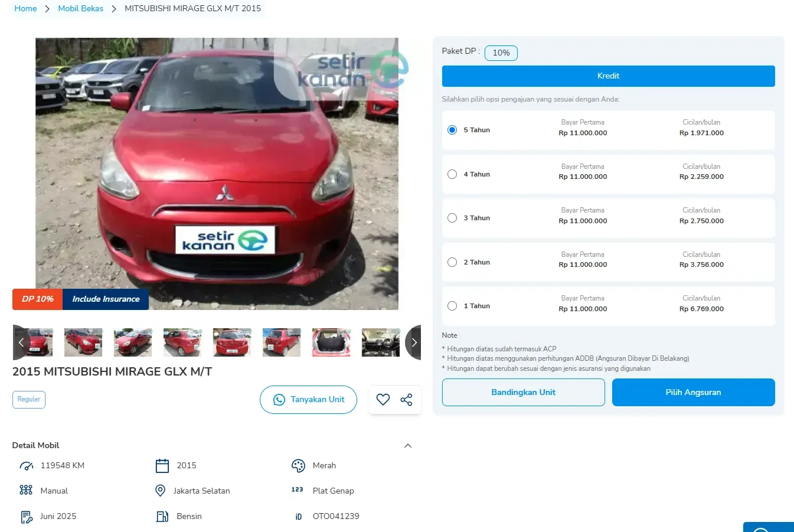Viewport: 794px width, 532px height.
Task: Click the heart favorite icon
Action: point(383,400)
